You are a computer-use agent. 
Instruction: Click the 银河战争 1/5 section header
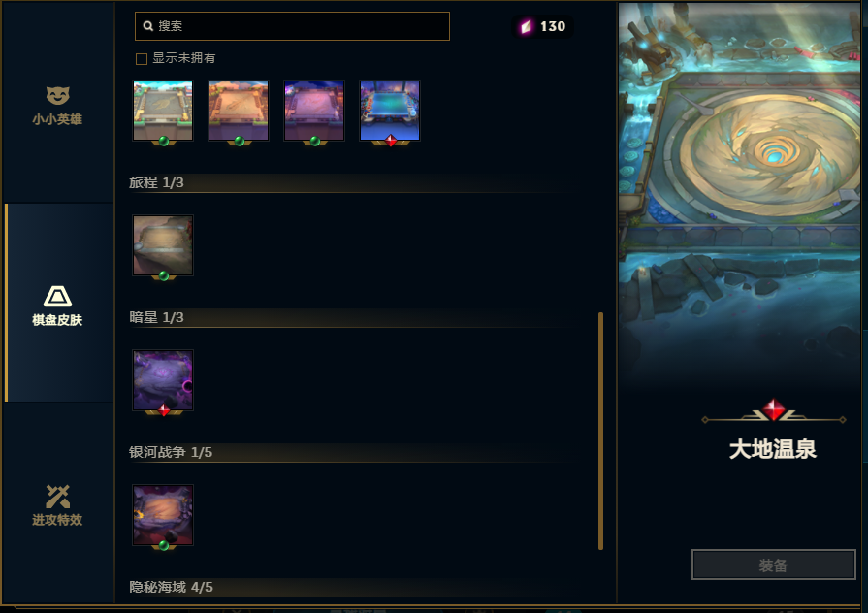point(171,452)
